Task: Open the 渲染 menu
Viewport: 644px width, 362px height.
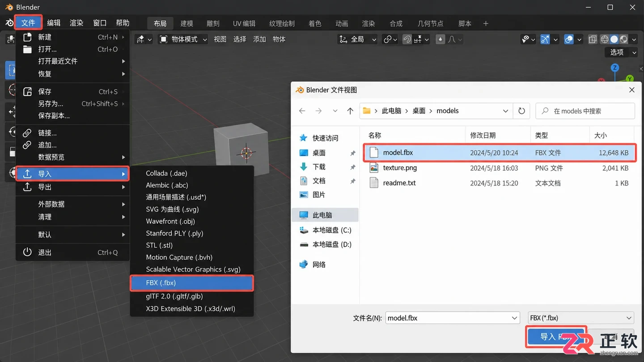Action: tap(76, 23)
